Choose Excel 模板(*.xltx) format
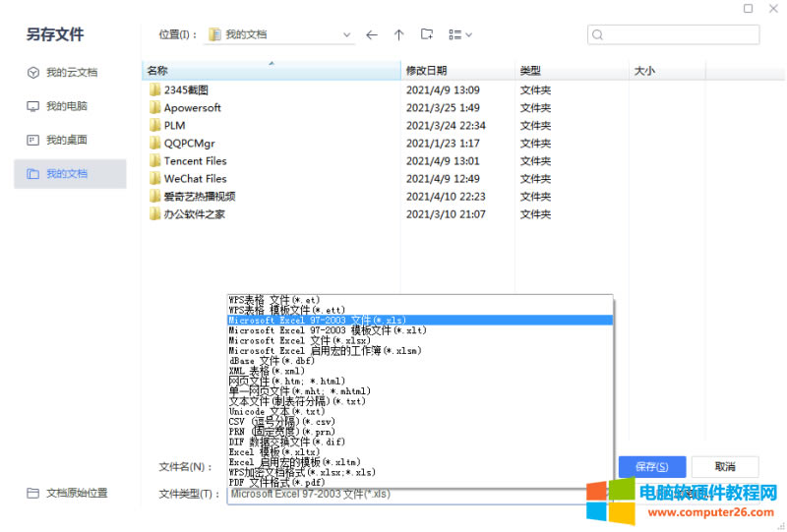Viewport: 787px width, 532px height. click(x=420, y=451)
